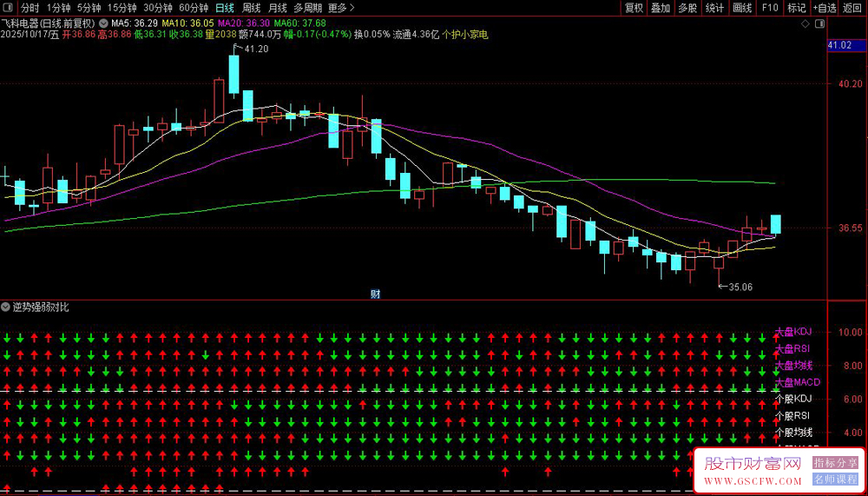
Task: Click the 叠加 overlay button
Action: [x=661, y=8]
